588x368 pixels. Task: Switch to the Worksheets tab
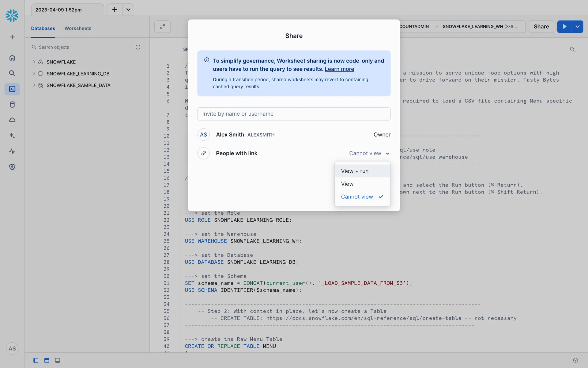click(x=78, y=28)
